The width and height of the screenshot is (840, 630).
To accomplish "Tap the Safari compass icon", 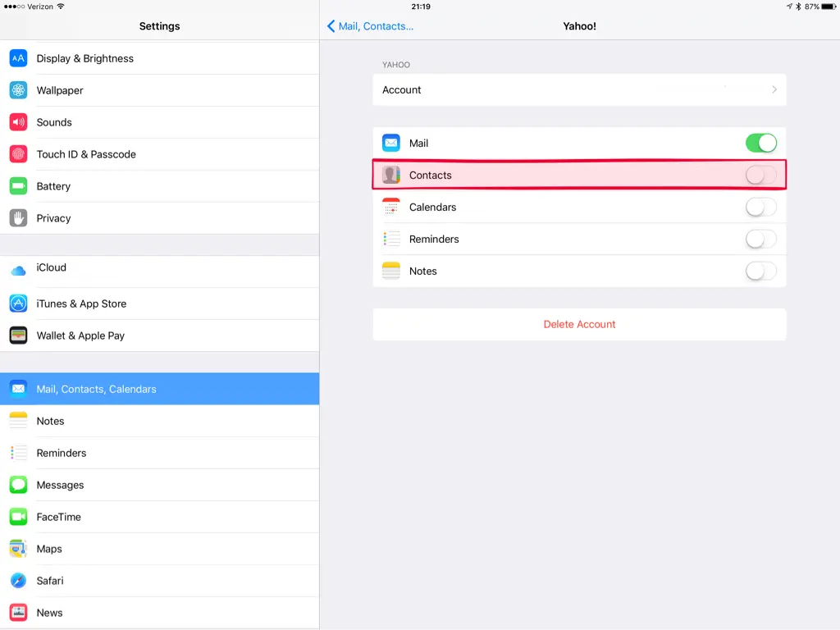I will 18,581.
